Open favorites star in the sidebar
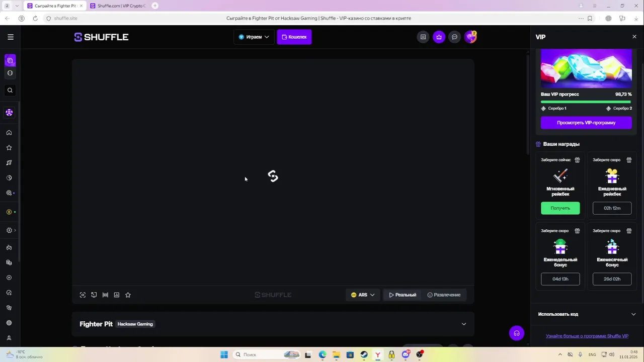 pyautogui.click(x=9, y=148)
